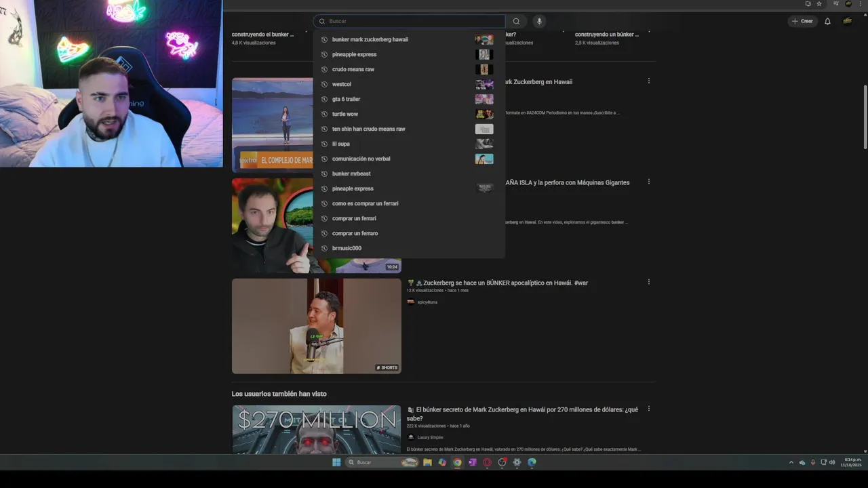Open Settings gear taskbar icon
The width and height of the screenshot is (868, 488).
[517, 462]
